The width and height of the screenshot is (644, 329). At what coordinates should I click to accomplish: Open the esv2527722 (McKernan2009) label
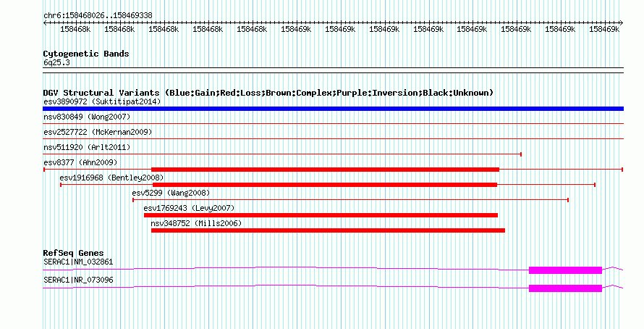pos(98,132)
